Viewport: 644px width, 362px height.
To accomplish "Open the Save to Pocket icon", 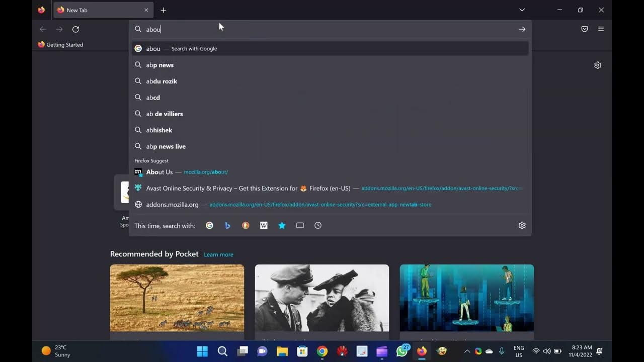I will [585, 29].
